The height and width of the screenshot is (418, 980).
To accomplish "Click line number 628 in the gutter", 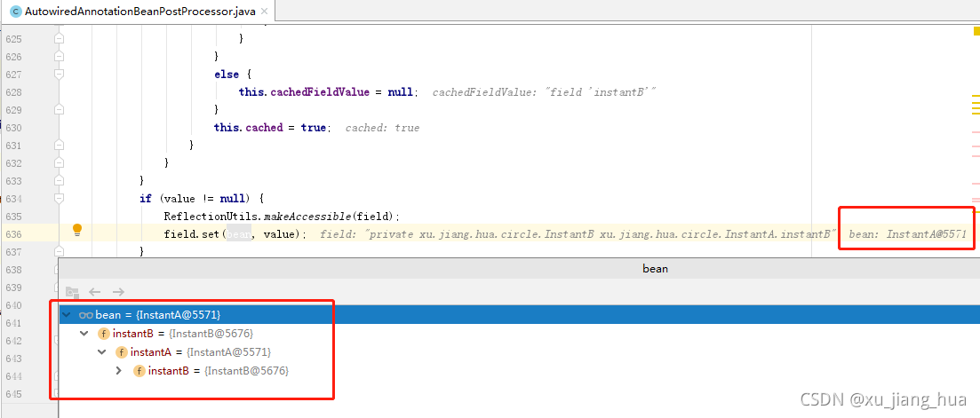I will click(x=13, y=91).
